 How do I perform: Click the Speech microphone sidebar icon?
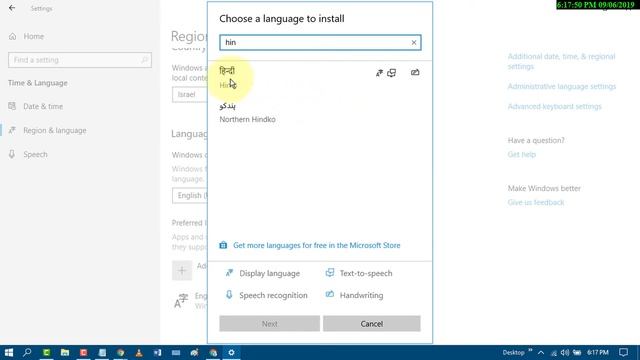[x=12, y=154]
